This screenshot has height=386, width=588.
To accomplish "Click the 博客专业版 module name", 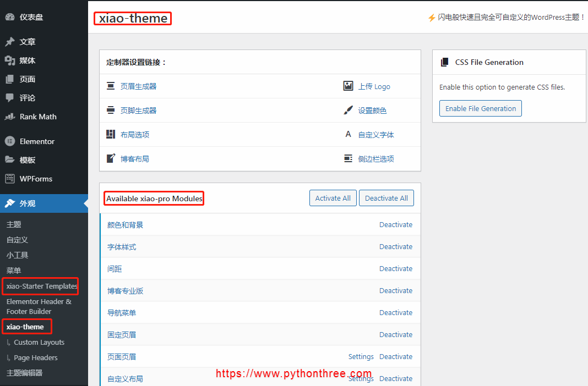I will click(125, 291).
